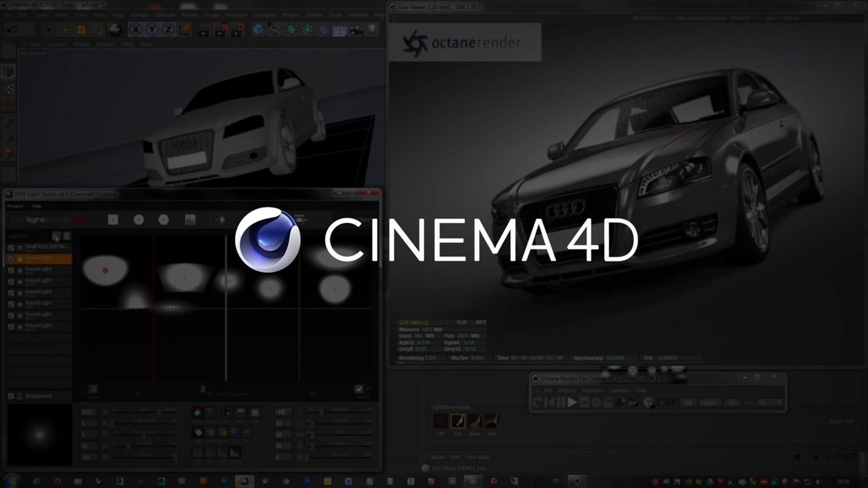The height and width of the screenshot is (488, 868).
Task: Open Mode menu in attribute manager
Action: click(438, 457)
